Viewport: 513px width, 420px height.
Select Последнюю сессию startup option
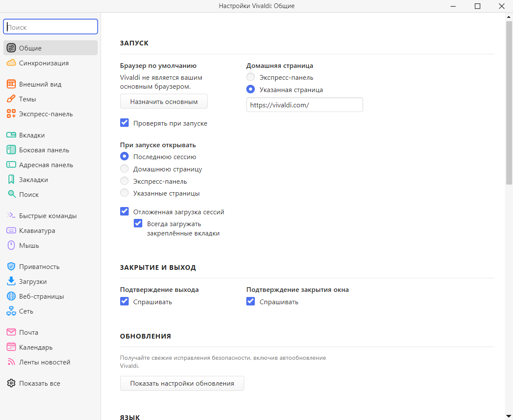point(124,157)
